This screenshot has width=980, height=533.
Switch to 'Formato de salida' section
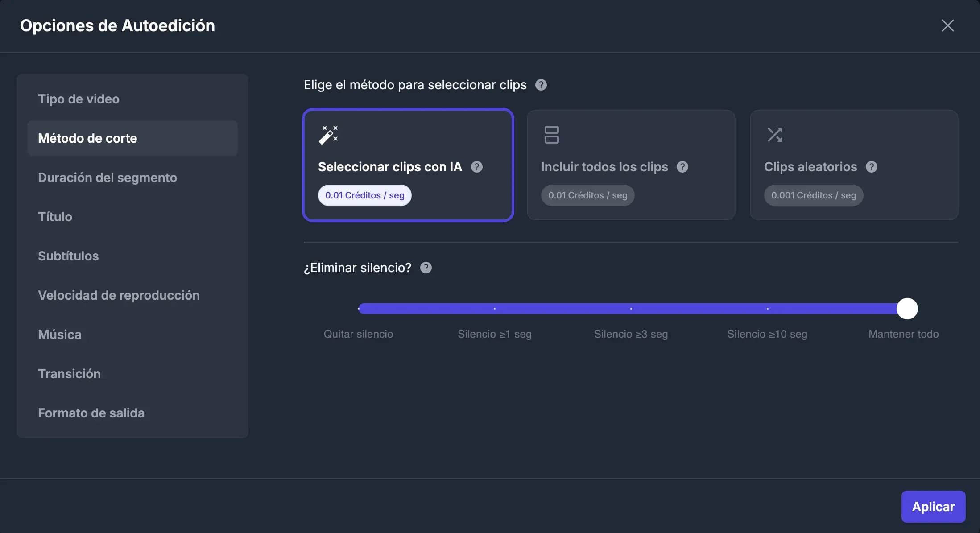coord(91,413)
